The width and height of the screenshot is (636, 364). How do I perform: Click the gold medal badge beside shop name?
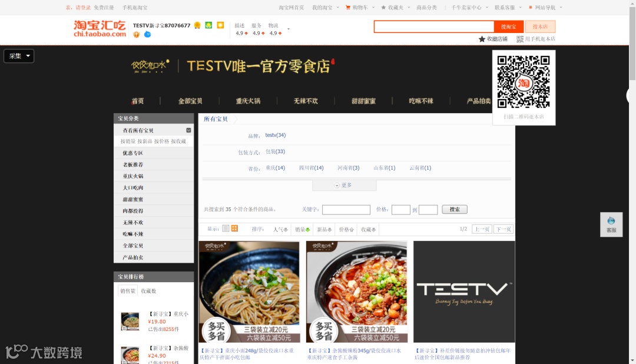point(197,25)
